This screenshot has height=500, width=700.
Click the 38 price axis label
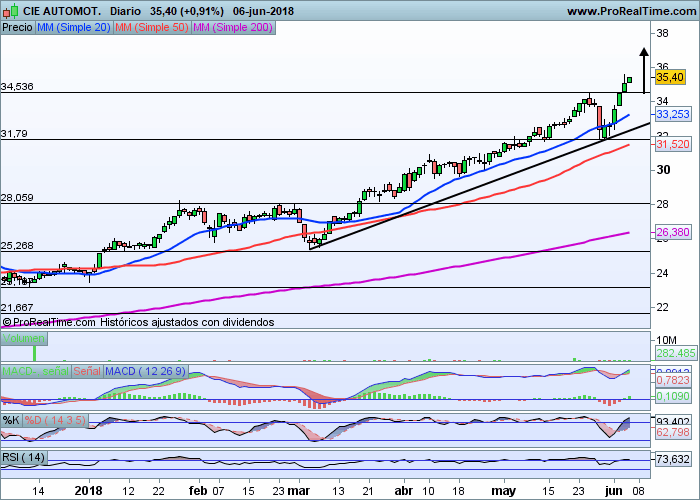coord(662,33)
